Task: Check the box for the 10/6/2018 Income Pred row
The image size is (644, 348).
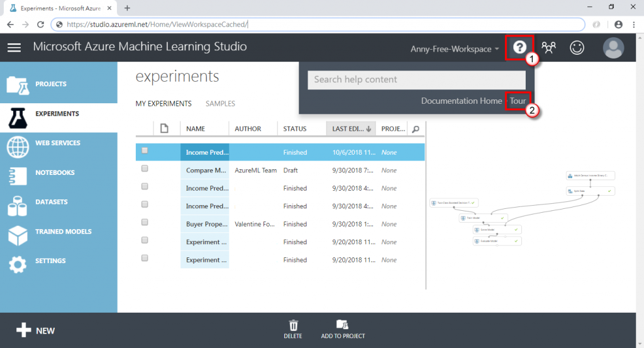Action: click(145, 150)
